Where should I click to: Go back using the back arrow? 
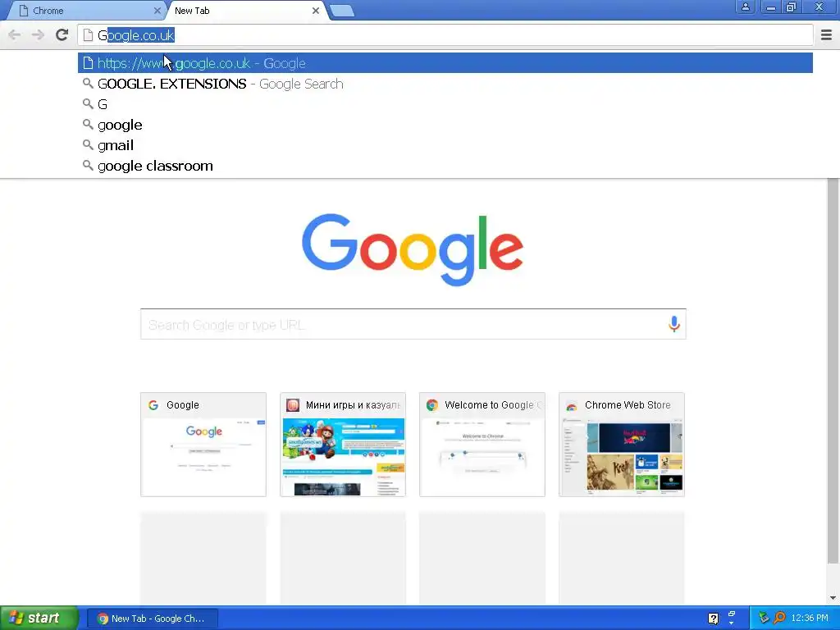pos(15,35)
